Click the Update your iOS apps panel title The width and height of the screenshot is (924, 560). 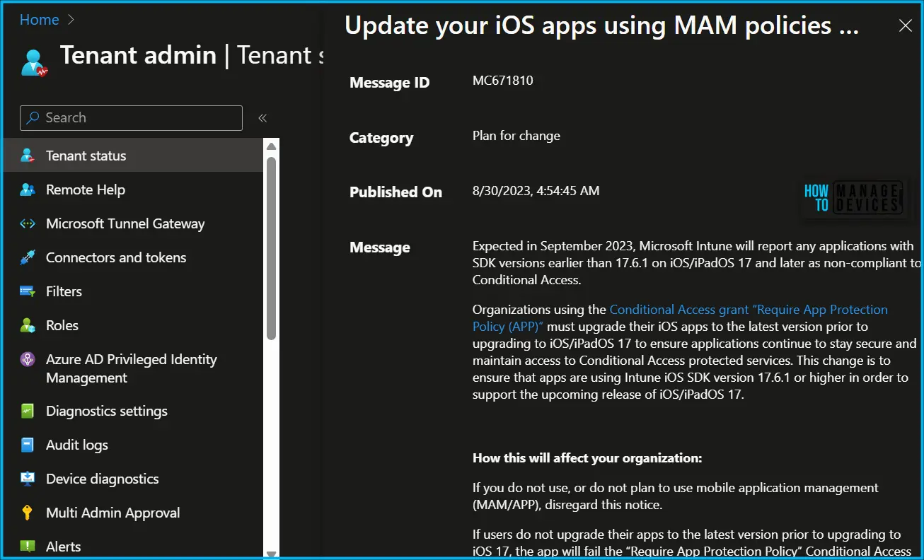[601, 25]
